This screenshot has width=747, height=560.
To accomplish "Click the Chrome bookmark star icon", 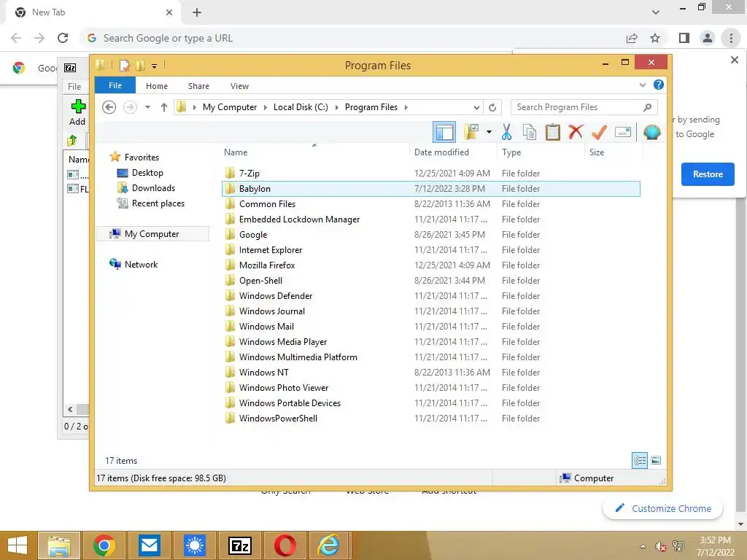I will pos(655,38).
